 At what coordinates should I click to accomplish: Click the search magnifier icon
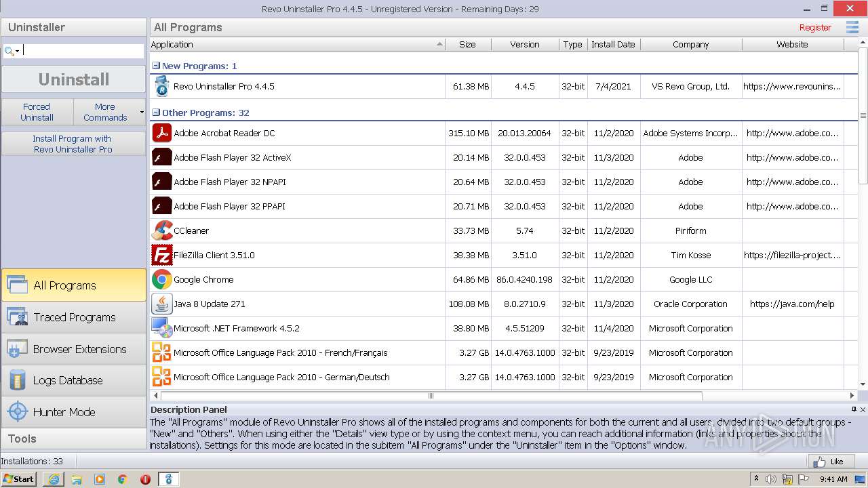9,51
